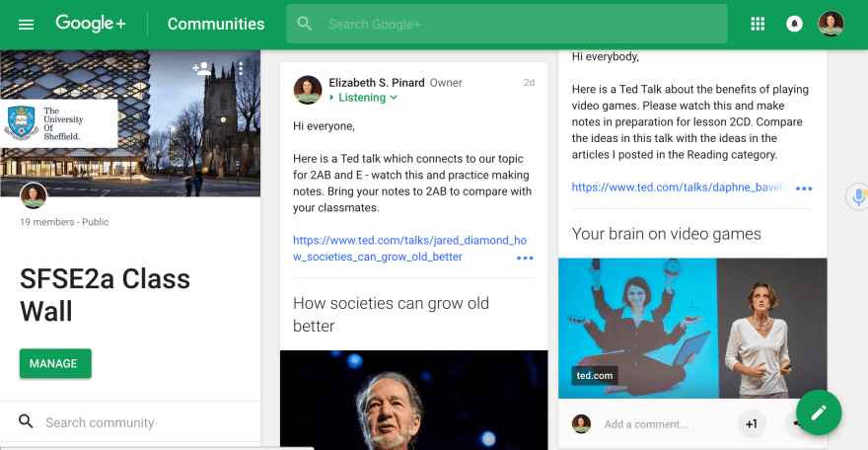Open the Google apps grid
Screen dimensions: 868x450
(x=758, y=24)
